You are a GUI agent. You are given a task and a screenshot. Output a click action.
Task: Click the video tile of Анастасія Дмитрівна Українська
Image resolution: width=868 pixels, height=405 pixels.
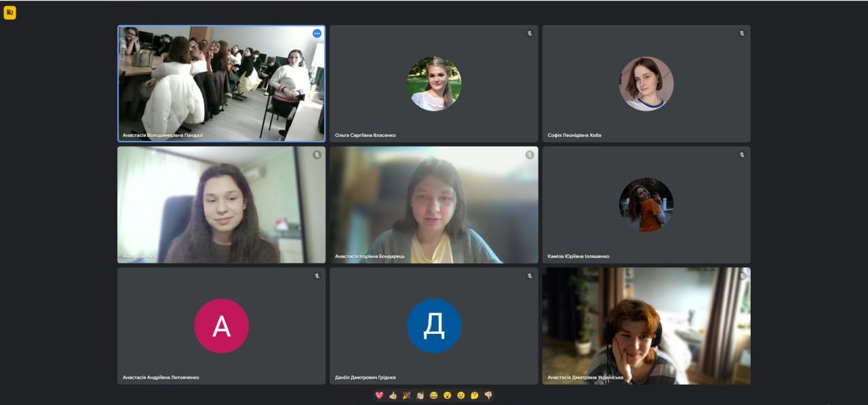(646, 326)
